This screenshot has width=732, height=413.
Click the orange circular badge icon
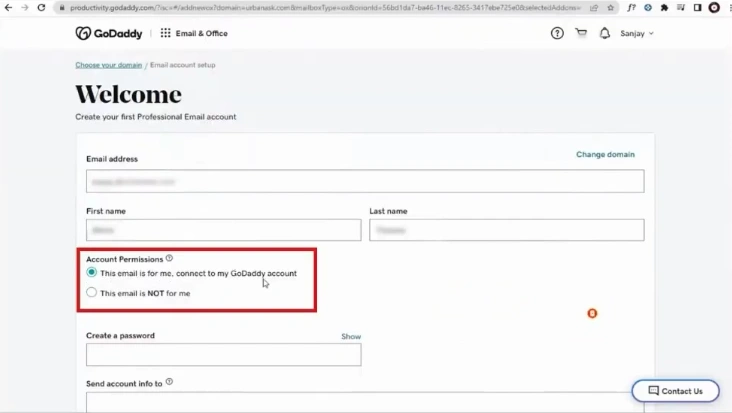coord(592,314)
